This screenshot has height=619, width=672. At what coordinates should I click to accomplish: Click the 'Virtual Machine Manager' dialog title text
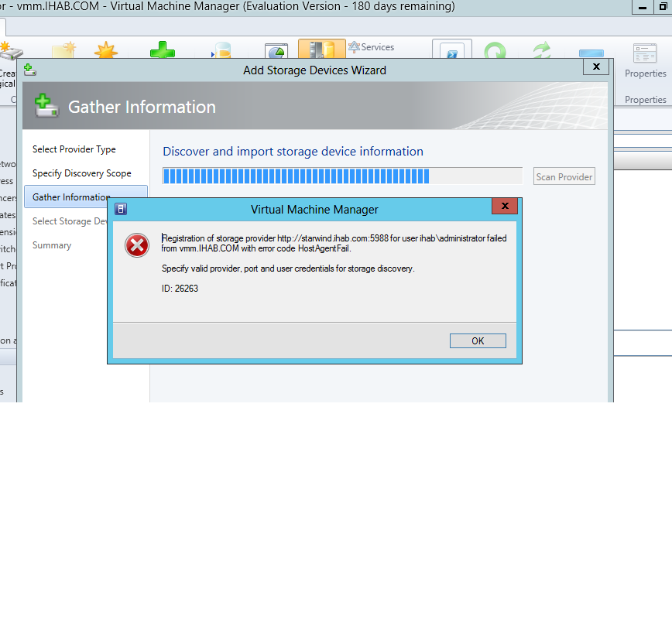314,210
